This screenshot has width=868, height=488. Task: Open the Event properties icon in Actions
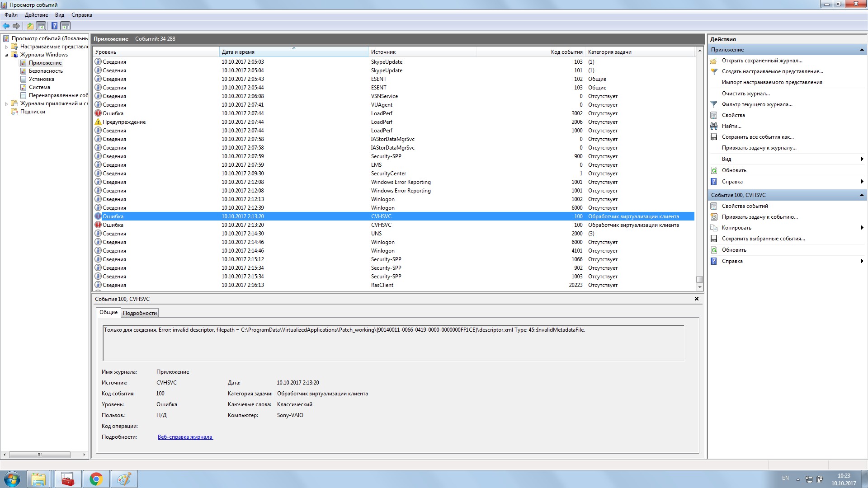pyautogui.click(x=714, y=206)
